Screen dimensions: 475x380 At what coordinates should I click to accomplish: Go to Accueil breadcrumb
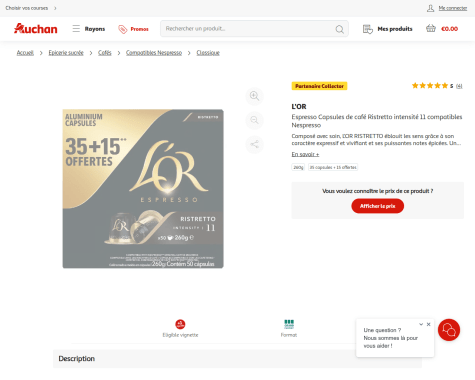(x=25, y=53)
